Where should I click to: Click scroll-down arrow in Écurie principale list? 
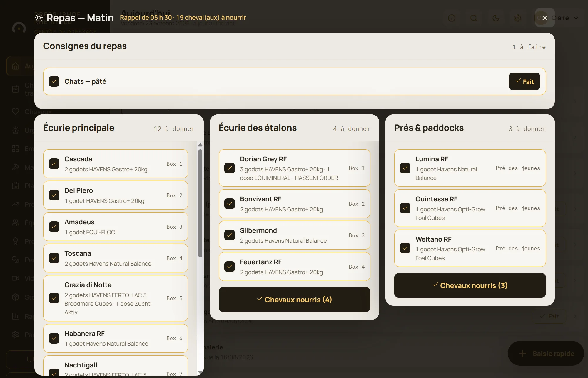tap(200, 372)
